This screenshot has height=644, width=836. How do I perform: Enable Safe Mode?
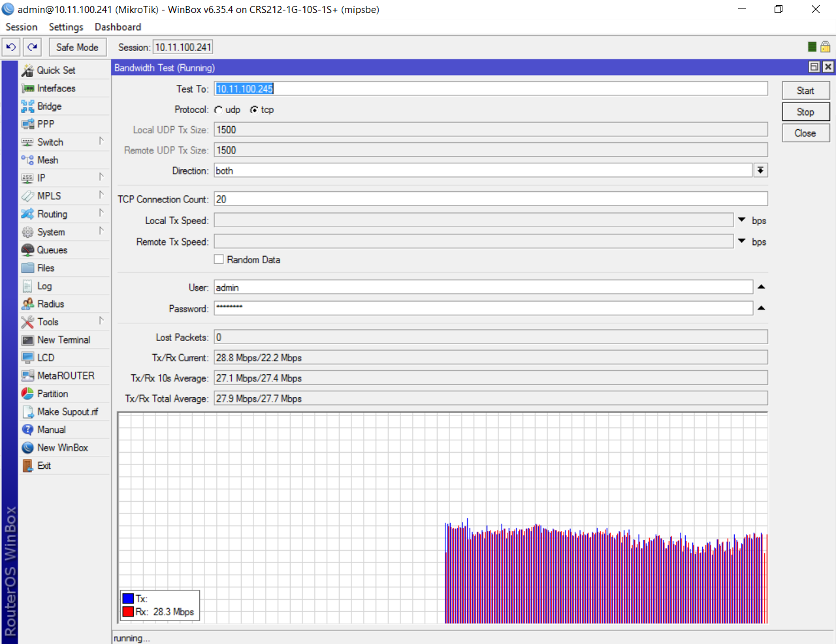pyautogui.click(x=77, y=46)
